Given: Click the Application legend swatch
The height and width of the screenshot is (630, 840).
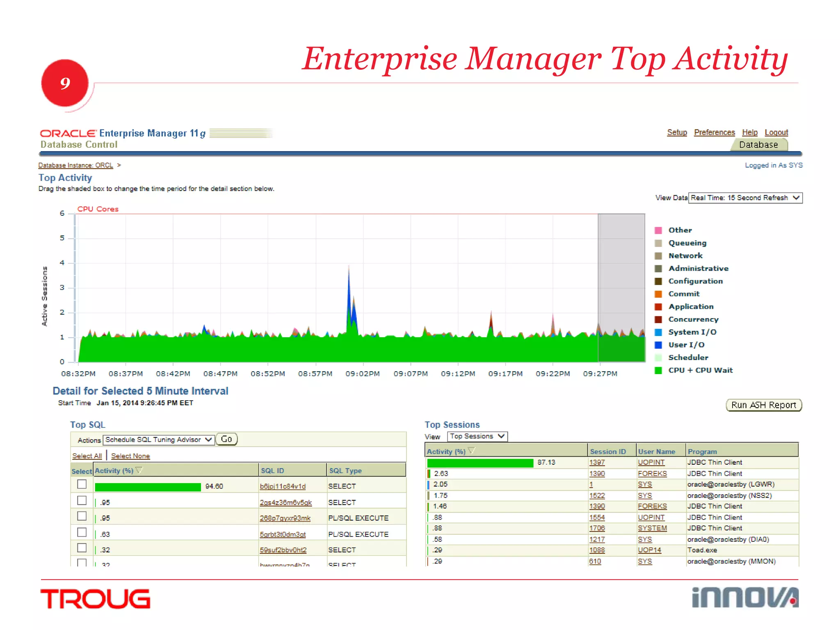Looking at the screenshot, I should 658,307.
